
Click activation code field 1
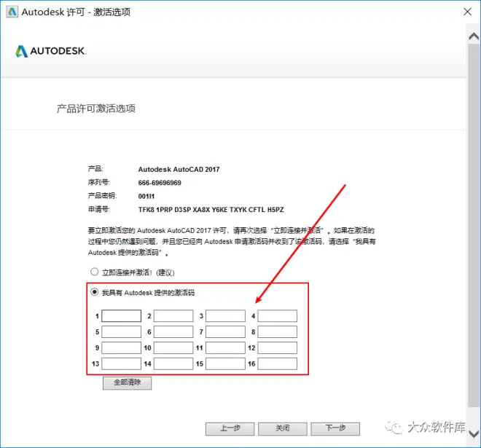(x=121, y=316)
